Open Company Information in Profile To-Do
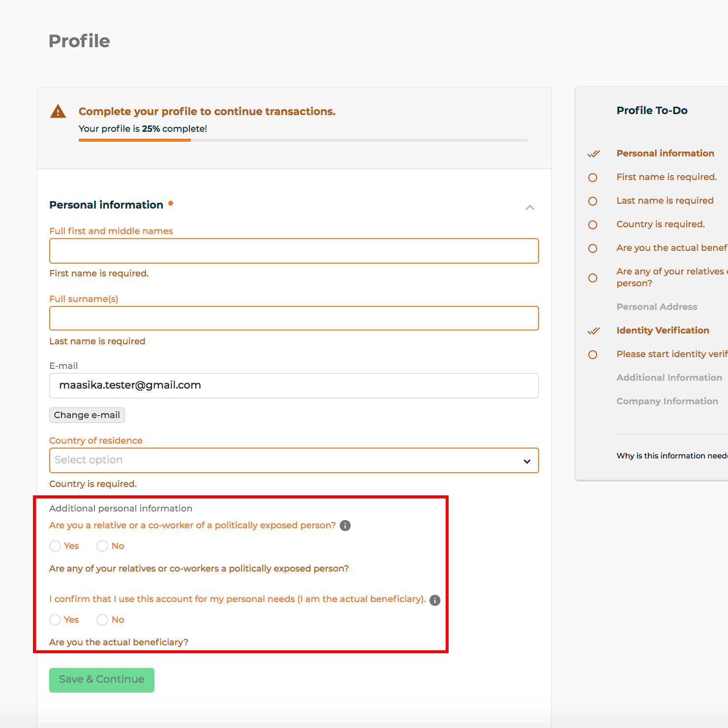This screenshot has height=728, width=728. 667,401
